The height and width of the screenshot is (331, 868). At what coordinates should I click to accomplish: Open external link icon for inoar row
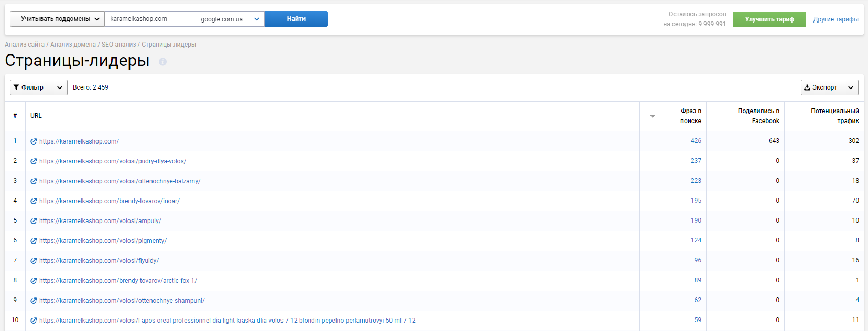(x=34, y=201)
